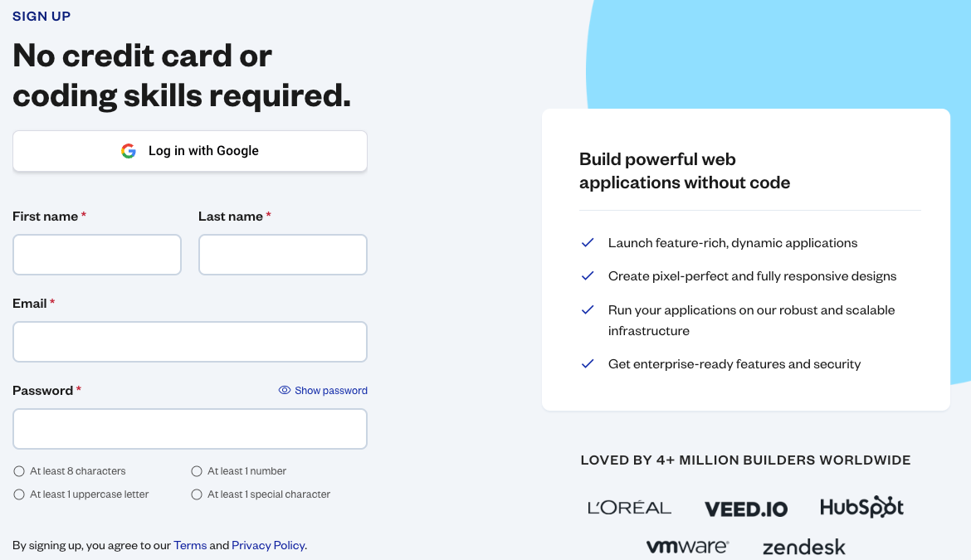Click the VEED.IO brand logo
This screenshot has height=560, width=971.
[745, 507]
